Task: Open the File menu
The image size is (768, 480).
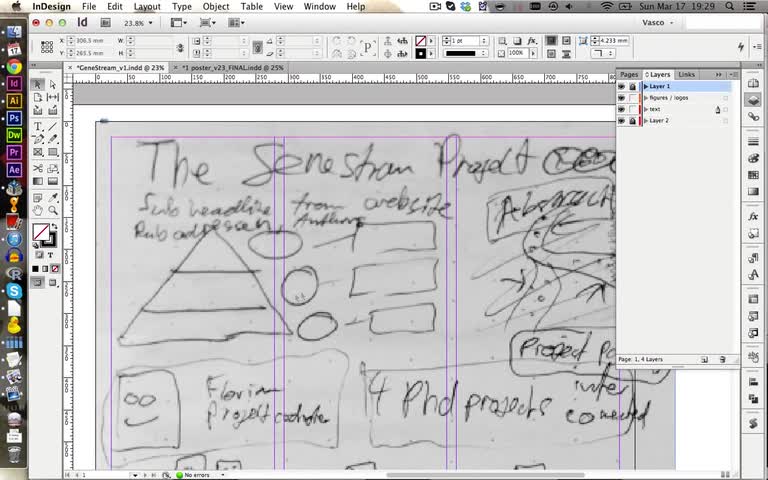Action: [89, 6]
